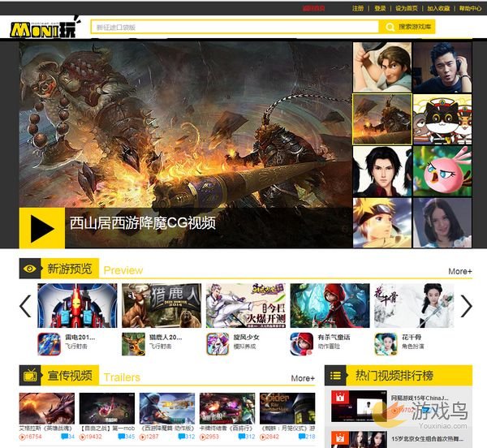Open More+ in the 新游预览 section
The image size is (487, 448).
[x=459, y=271]
